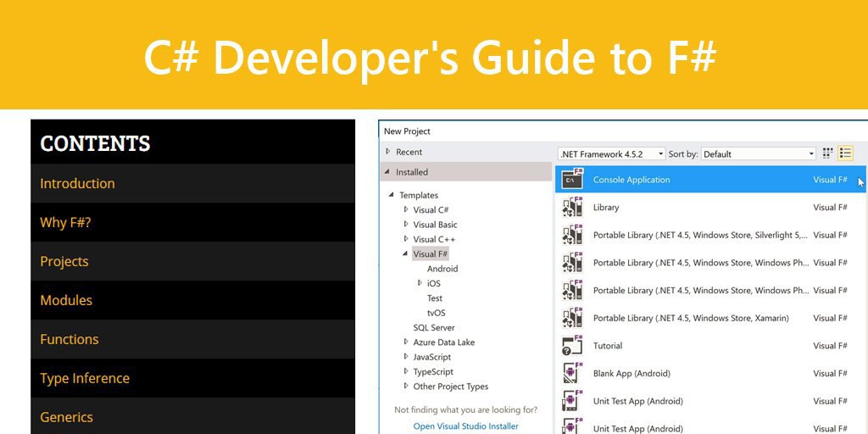868x434 pixels.
Task: Click the 'Templates' node label
Action: click(x=419, y=196)
